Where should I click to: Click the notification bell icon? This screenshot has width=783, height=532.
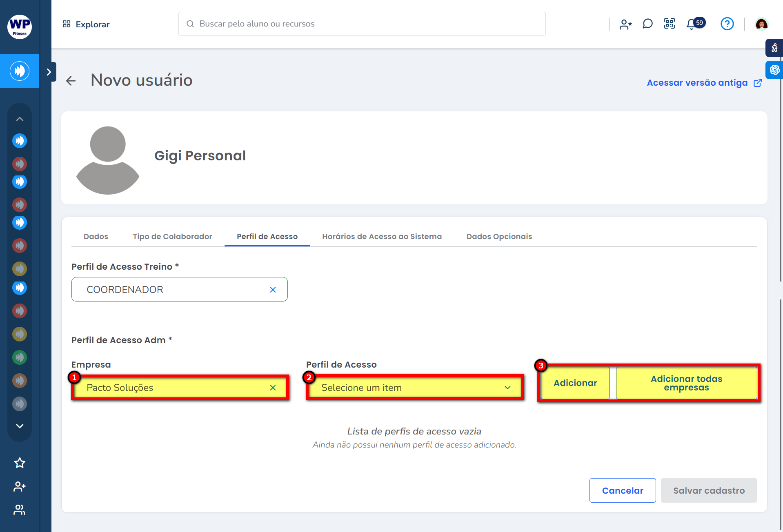click(691, 24)
